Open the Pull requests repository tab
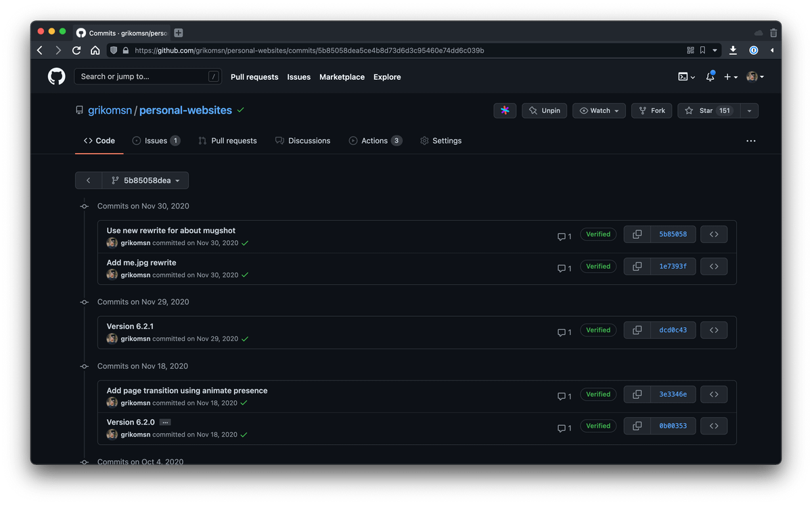 (227, 141)
